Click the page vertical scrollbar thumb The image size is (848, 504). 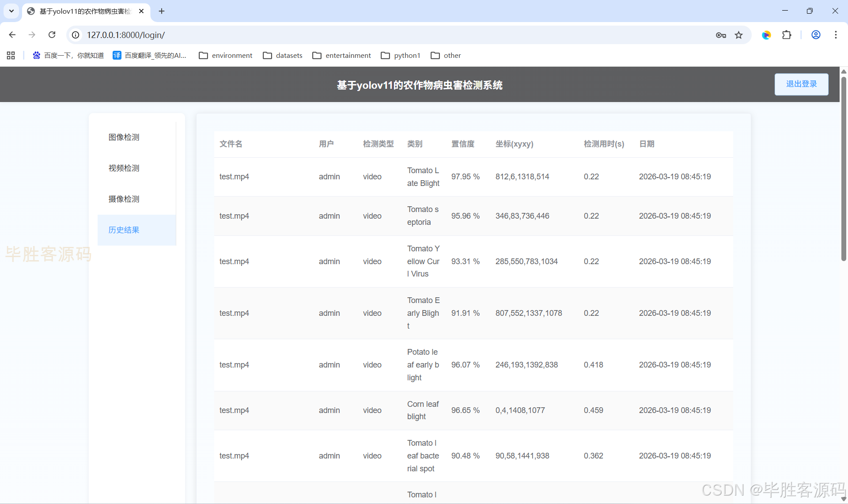click(844, 168)
